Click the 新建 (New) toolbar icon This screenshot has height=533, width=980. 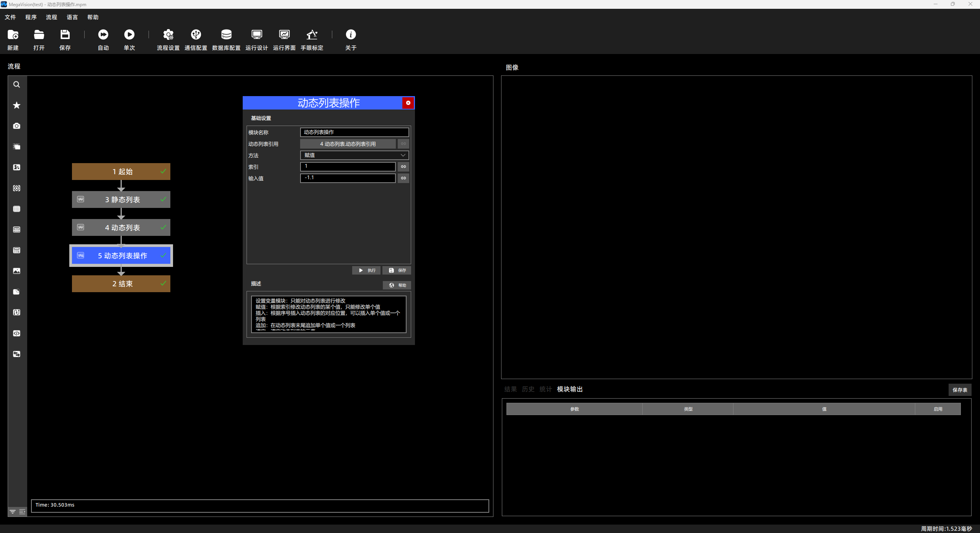click(x=13, y=35)
